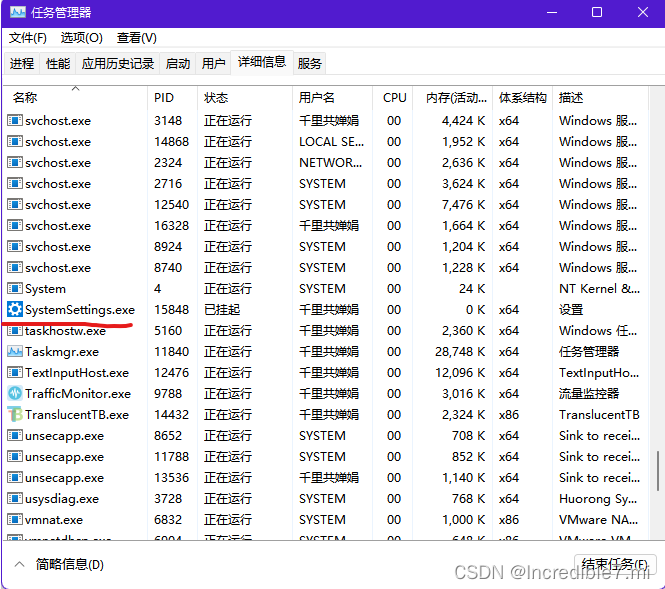Click the NETWOR... user name cell
Image resolution: width=665 pixels, height=589 pixels.
coord(331,162)
